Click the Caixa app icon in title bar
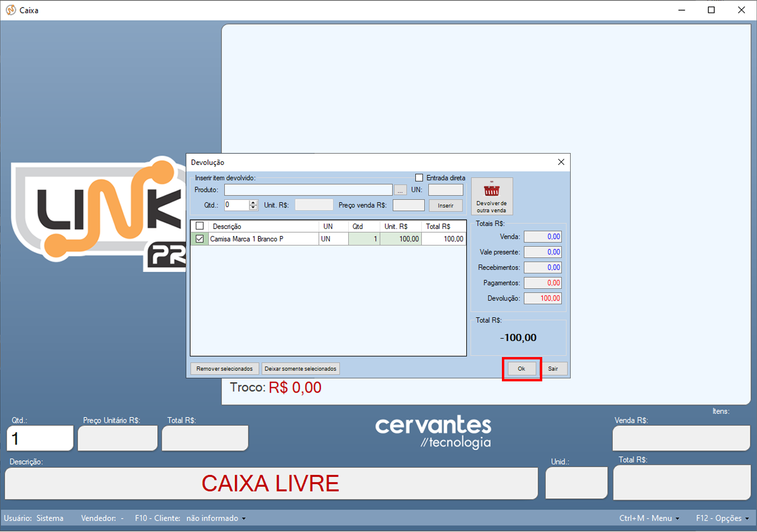This screenshot has width=757, height=532. pyautogui.click(x=11, y=10)
